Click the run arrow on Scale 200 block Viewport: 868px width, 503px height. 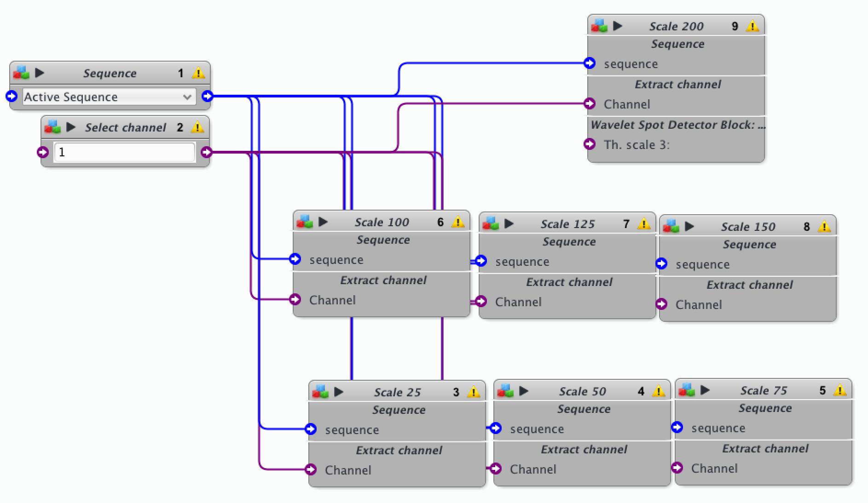618,26
